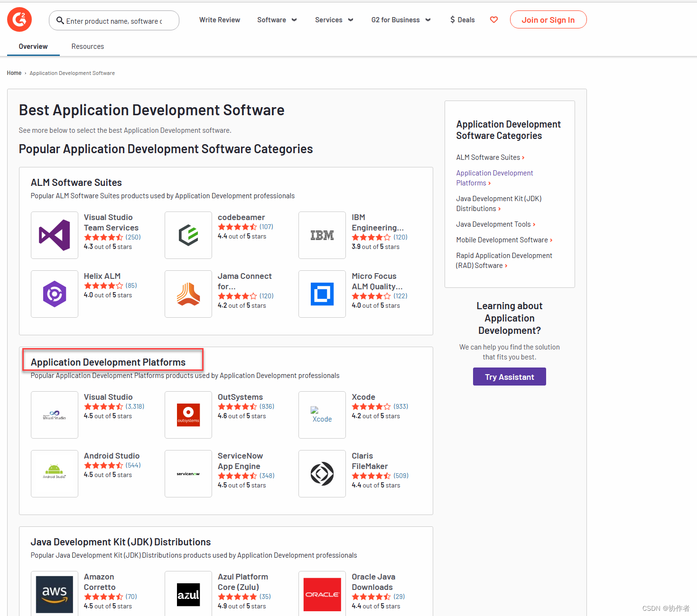This screenshot has width=697, height=616.
Task: Open IBM Engineering product logo
Action: point(322,235)
